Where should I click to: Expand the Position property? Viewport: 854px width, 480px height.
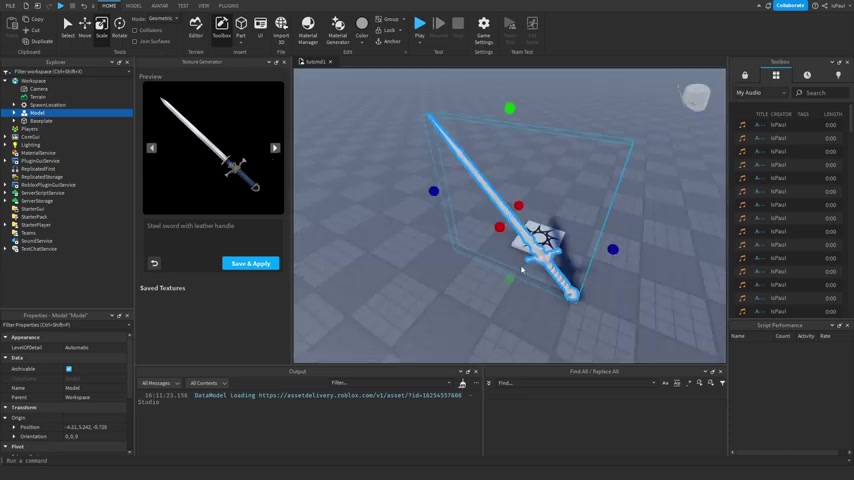tap(14, 427)
